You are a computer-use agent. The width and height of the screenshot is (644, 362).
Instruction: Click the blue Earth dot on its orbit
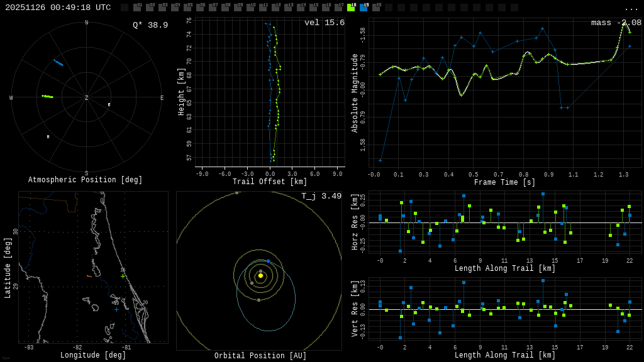point(268,261)
